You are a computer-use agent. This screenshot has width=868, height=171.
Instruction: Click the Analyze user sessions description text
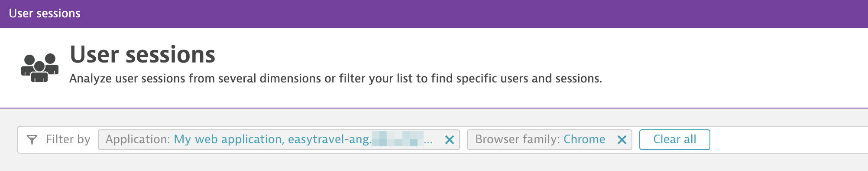(x=336, y=79)
